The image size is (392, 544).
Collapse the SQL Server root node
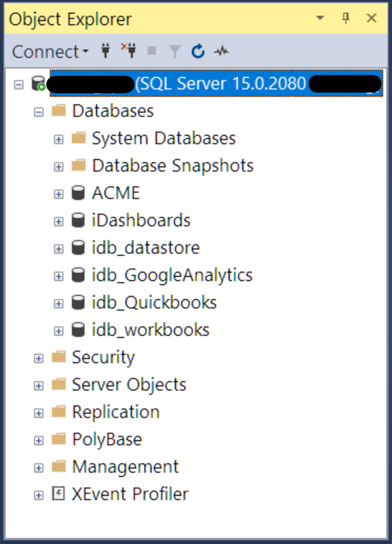19,85
